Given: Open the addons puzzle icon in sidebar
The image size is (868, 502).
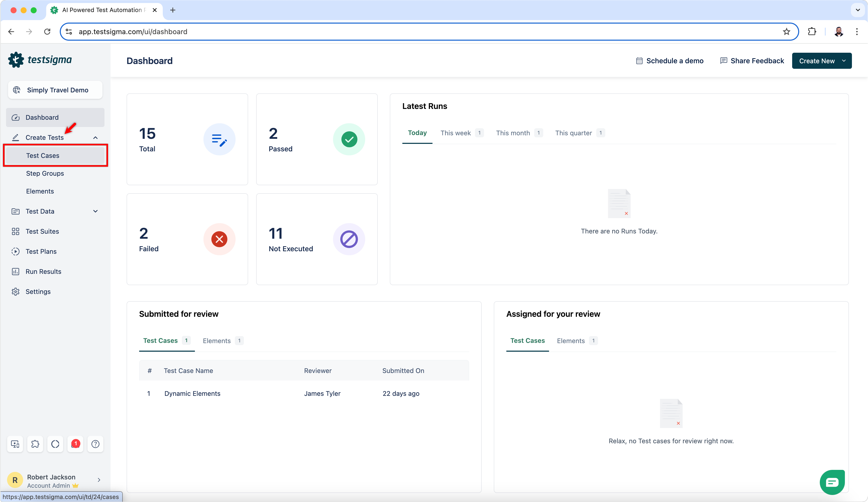Looking at the screenshot, I should [35, 444].
